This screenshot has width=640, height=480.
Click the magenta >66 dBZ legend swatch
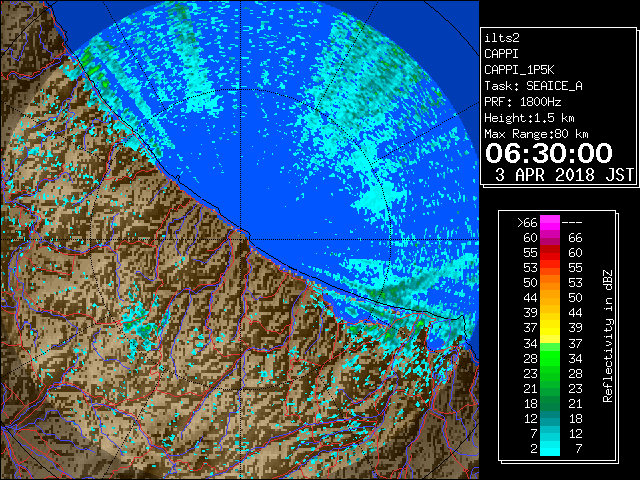(x=549, y=223)
